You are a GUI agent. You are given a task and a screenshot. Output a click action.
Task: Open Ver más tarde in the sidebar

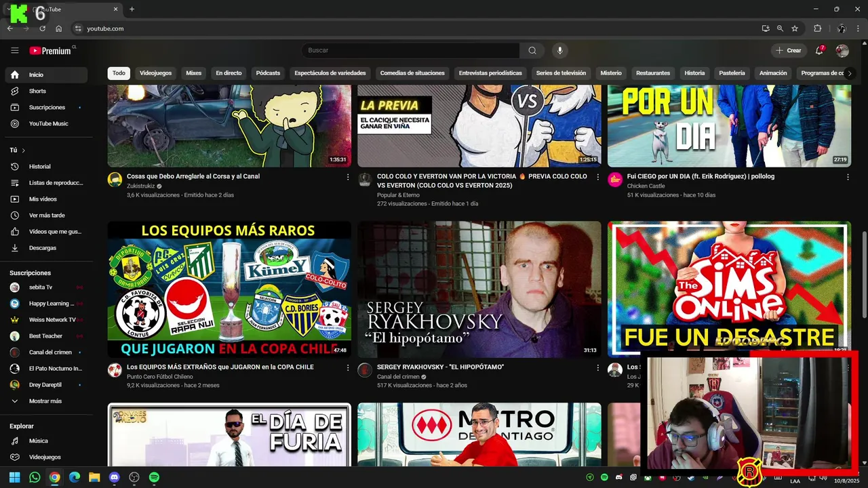click(46, 215)
